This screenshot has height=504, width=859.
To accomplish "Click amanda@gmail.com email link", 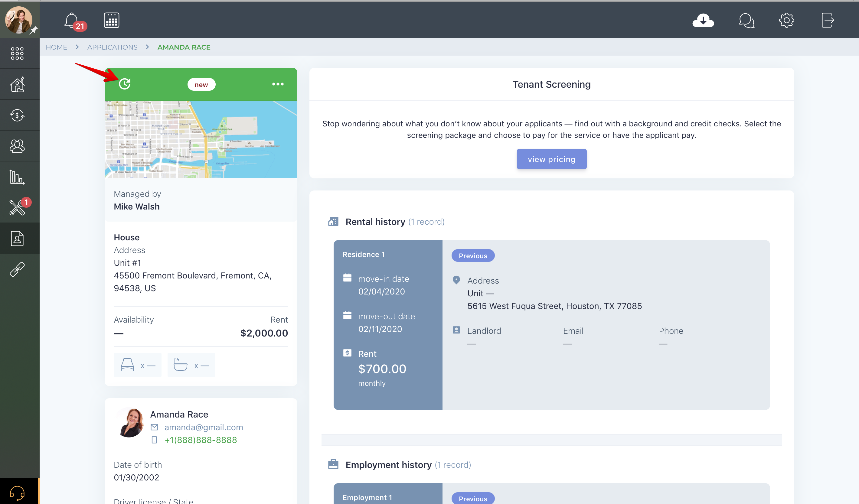I will (204, 427).
